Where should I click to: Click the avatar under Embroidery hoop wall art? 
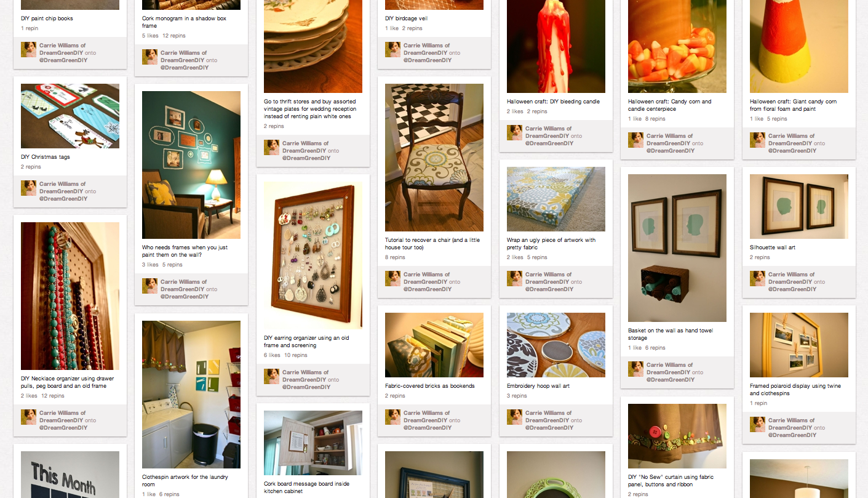tap(515, 417)
